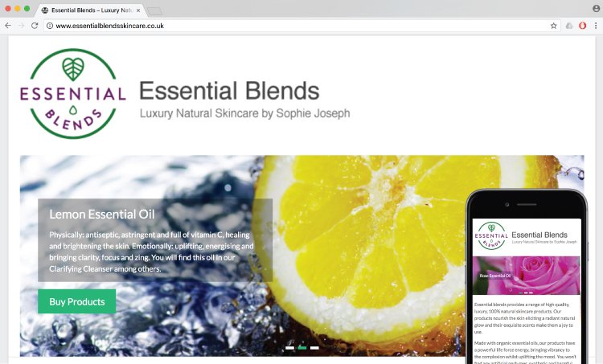Viewport: 603px width, 364px height.
Task: Click the address bar URL field
Action: (301, 26)
